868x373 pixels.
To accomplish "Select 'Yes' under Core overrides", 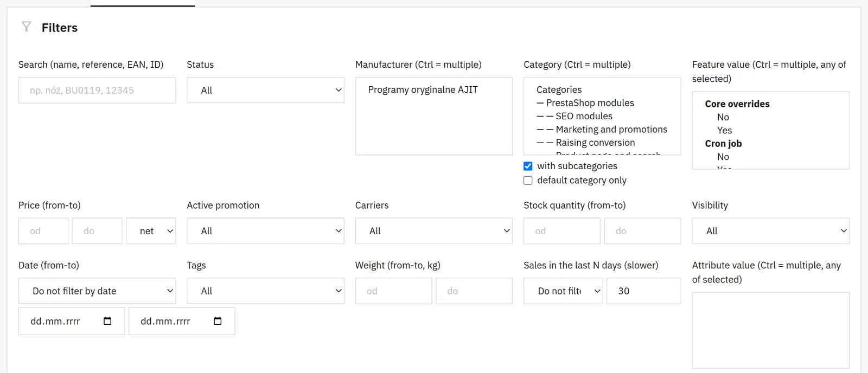I will tap(724, 130).
